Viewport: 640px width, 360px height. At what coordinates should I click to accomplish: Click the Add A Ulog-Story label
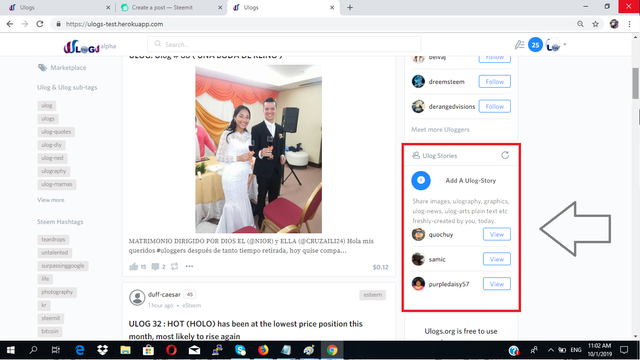[x=471, y=180]
